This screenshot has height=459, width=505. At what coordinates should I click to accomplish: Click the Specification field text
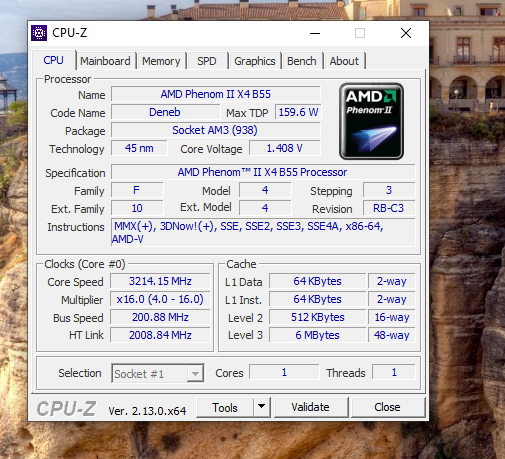click(x=263, y=172)
